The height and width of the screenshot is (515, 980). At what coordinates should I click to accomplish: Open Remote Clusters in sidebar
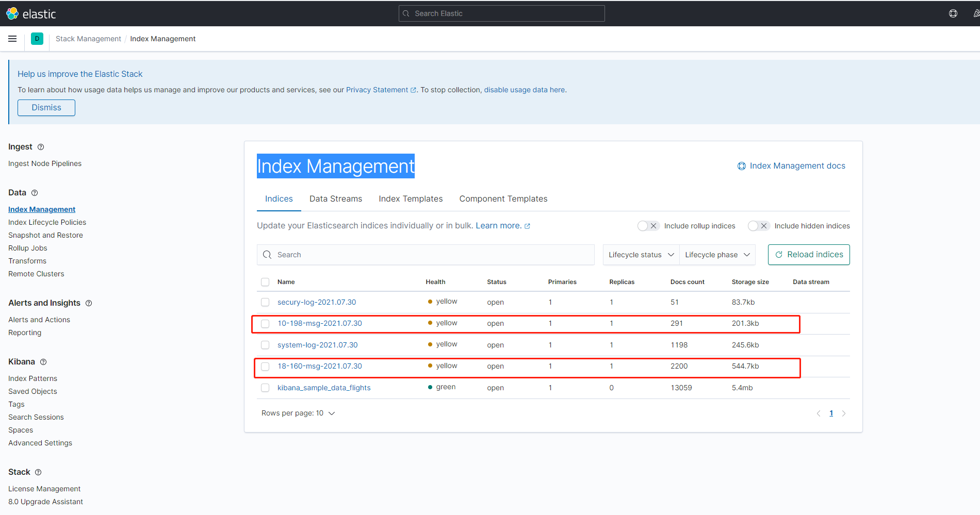pos(36,274)
